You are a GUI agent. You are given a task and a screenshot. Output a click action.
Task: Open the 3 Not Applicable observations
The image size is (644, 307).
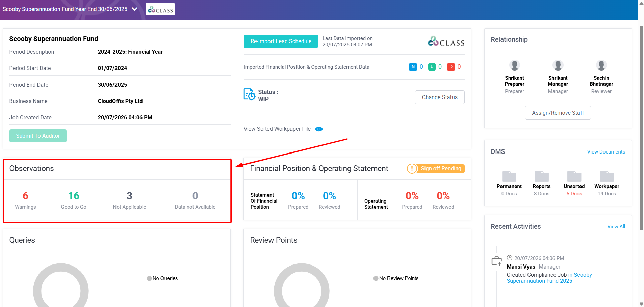pos(129,200)
